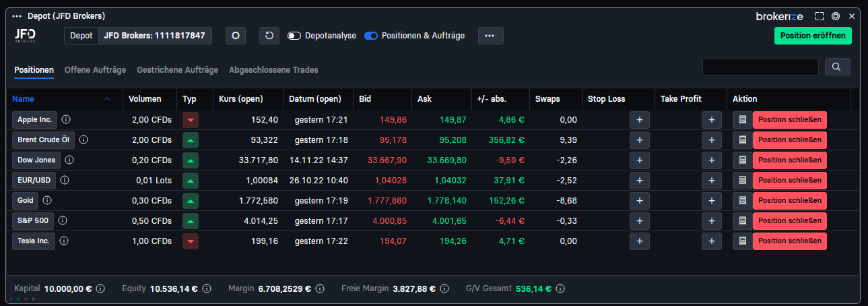Sort by the Swaps column header
The height and width of the screenshot is (306, 868).
[x=547, y=99]
